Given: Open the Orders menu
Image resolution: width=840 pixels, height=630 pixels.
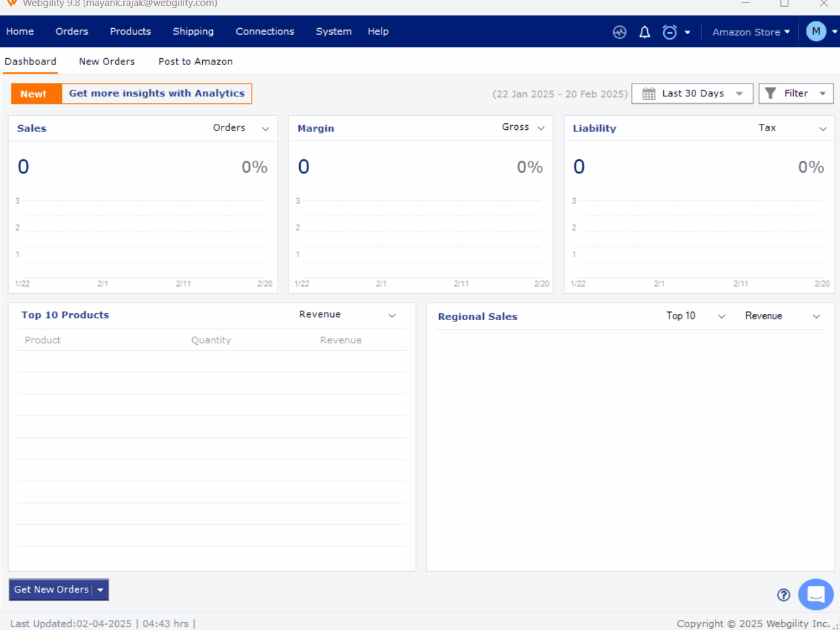Looking at the screenshot, I should (x=72, y=31).
